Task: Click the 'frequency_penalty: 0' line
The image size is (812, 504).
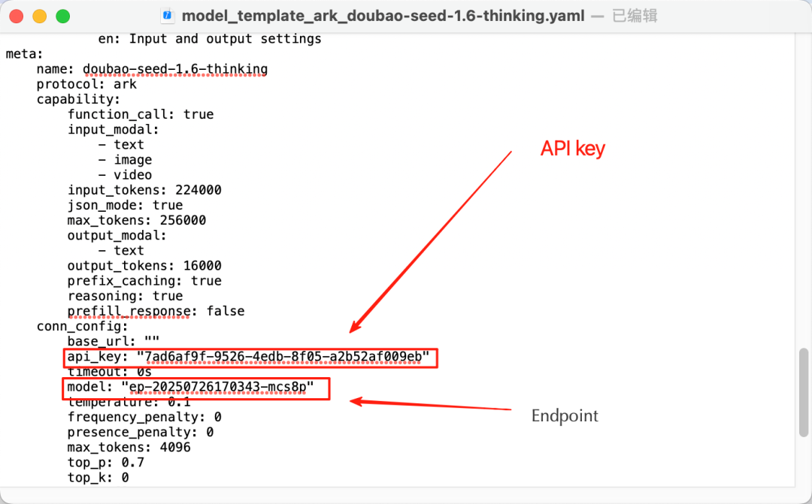Action: [144, 417]
